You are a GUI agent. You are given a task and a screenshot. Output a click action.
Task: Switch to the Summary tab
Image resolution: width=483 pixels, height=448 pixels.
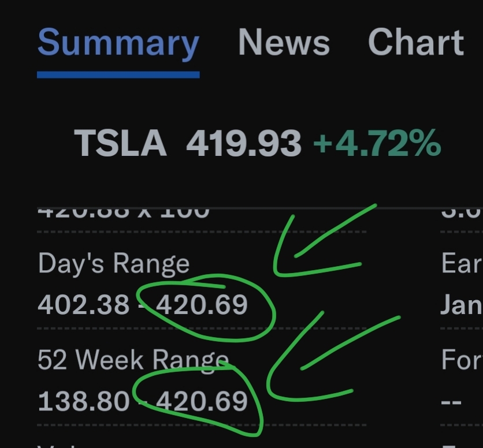point(118,44)
